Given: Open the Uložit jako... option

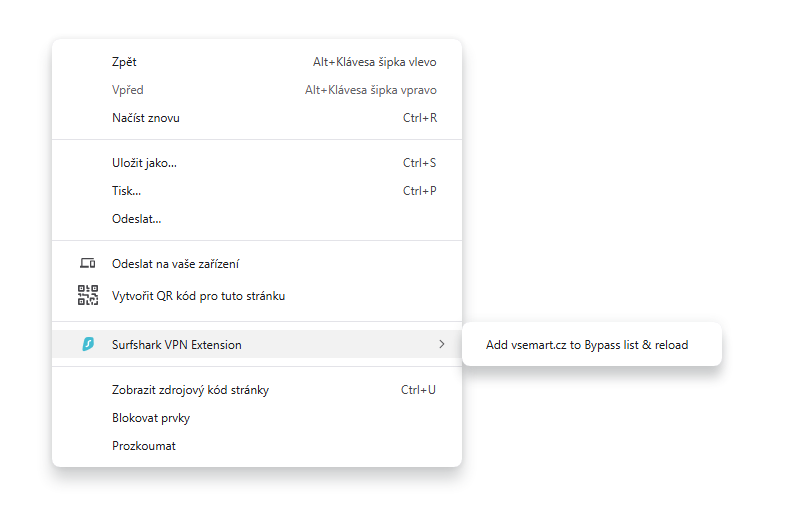Looking at the screenshot, I should point(151,163).
